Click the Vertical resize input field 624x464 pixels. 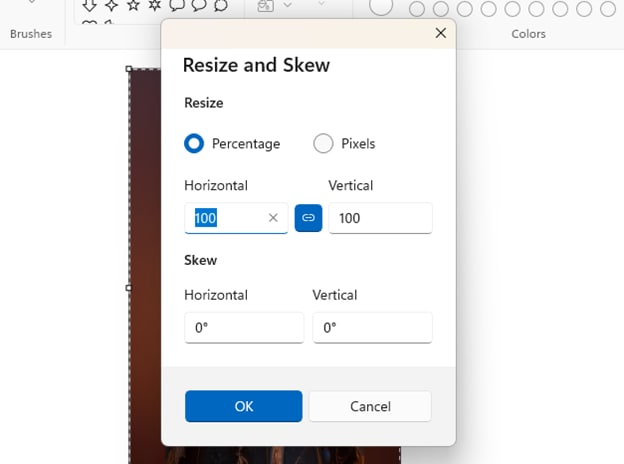pyautogui.click(x=380, y=218)
